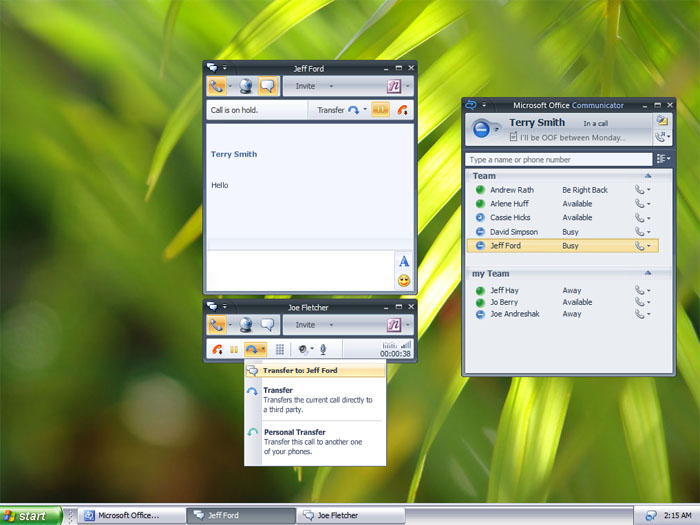Call David Simpson with phone icon

coord(640,232)
